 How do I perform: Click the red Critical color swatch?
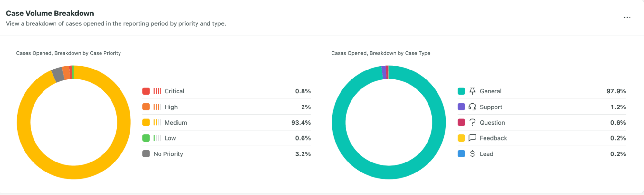pos(146,91)
